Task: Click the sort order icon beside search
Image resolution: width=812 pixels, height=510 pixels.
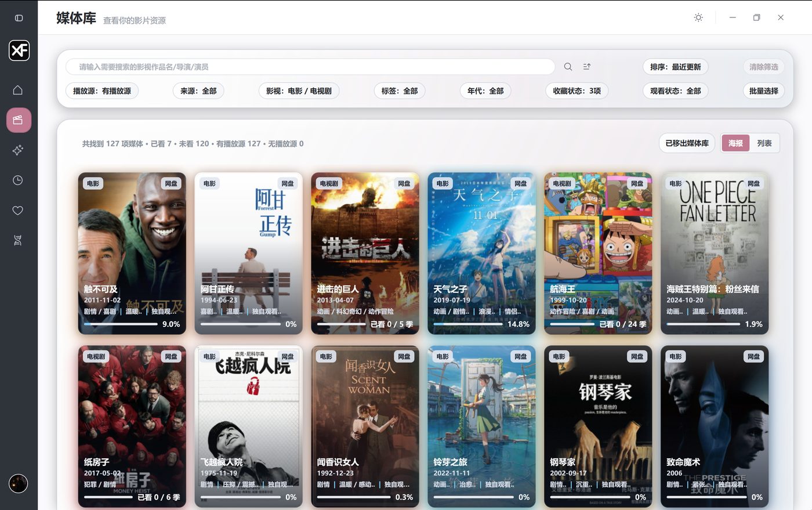Action: tap(587, 67)
